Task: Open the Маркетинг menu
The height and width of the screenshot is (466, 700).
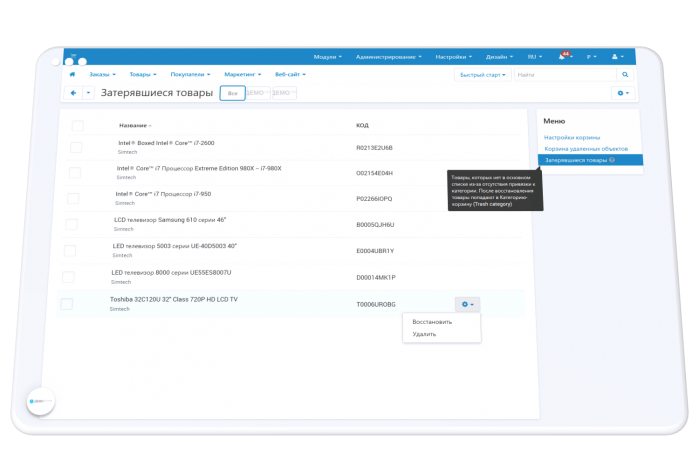Action: click(242, 75)
